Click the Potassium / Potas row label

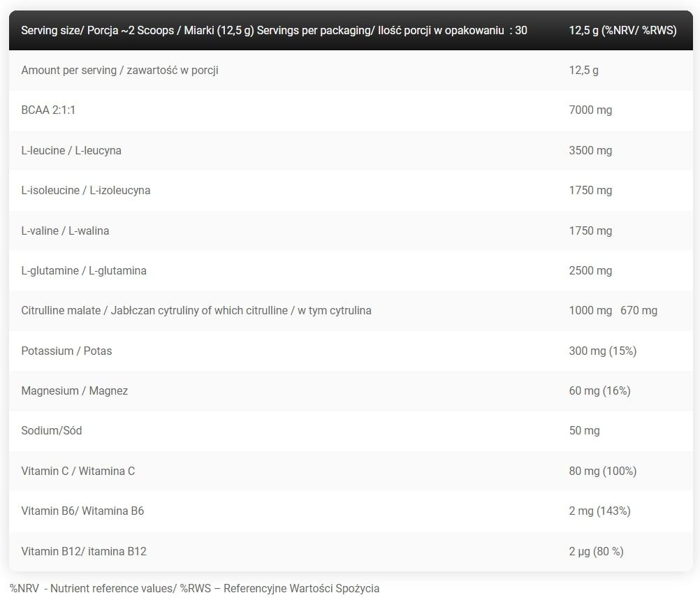pos(66,351)
